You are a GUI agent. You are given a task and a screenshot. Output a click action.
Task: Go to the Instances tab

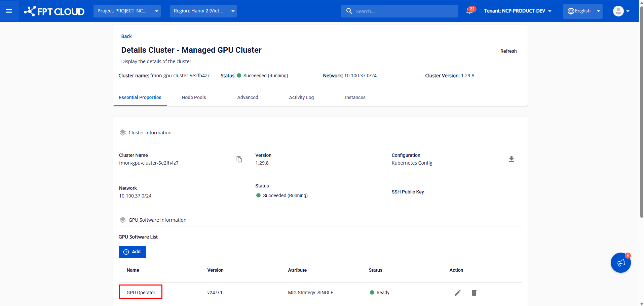(x=355, y=97)
